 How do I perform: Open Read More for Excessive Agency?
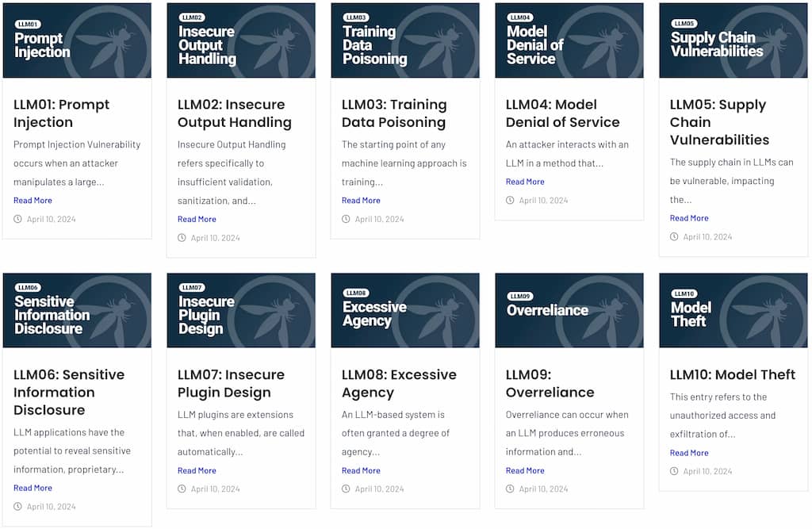tap(361, 470)
